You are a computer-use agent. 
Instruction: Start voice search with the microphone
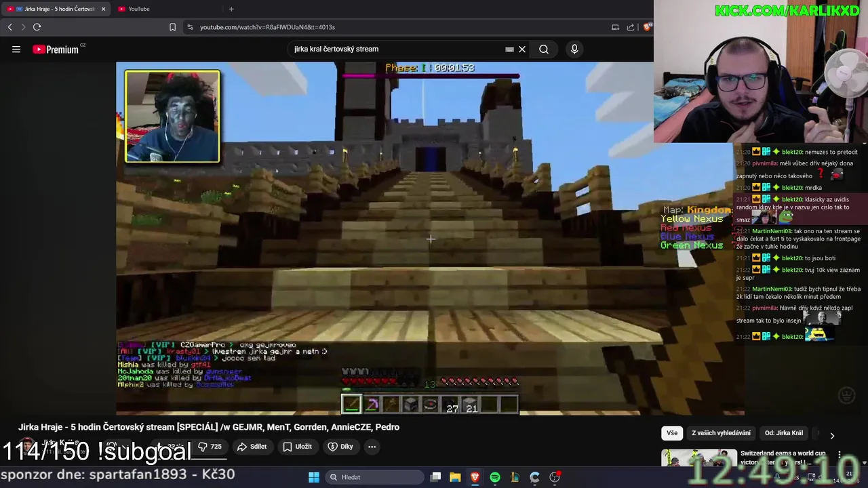574,49
